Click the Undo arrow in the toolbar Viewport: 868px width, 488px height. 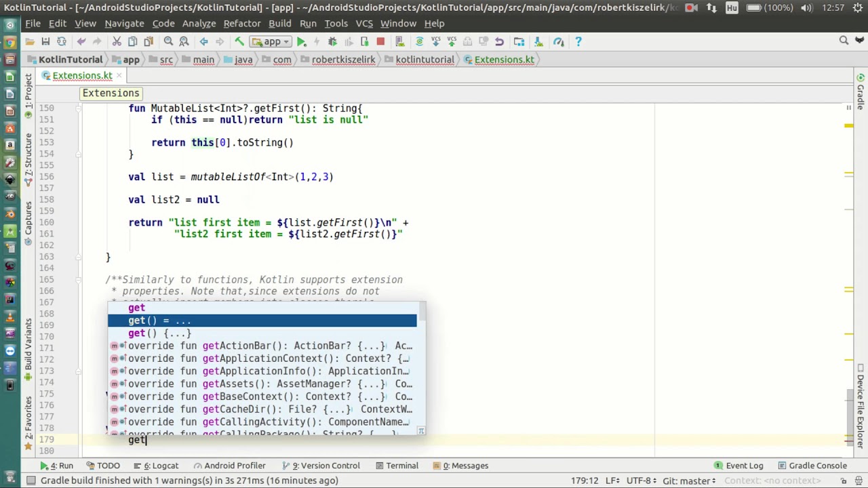(x=81, y=41)
